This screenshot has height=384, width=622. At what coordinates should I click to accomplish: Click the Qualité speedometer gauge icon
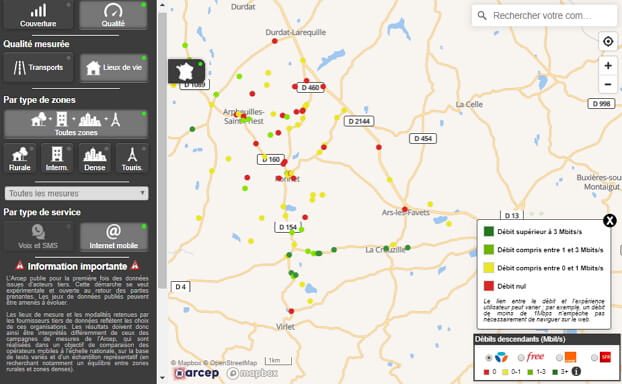click(113, 11)
